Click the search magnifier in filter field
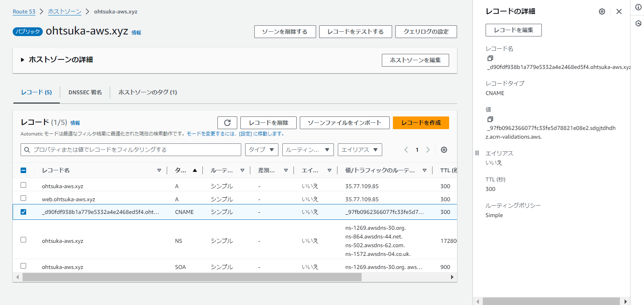 (27, 150)
